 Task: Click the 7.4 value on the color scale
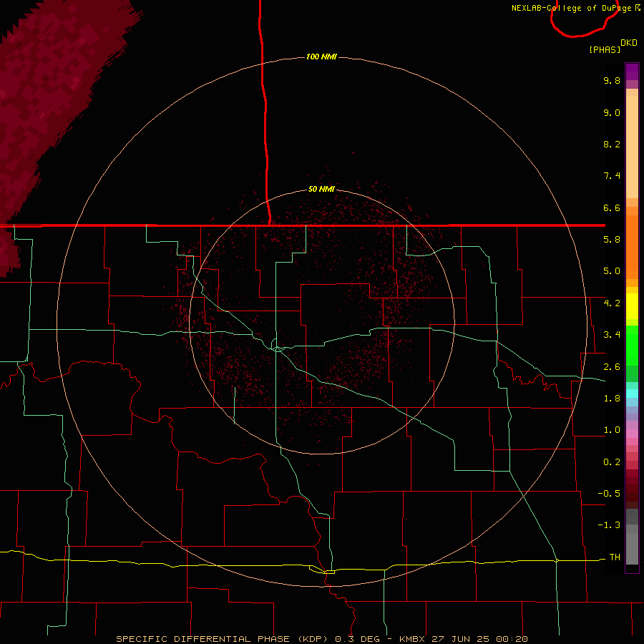pyautogui.click(x=612, y=176)
